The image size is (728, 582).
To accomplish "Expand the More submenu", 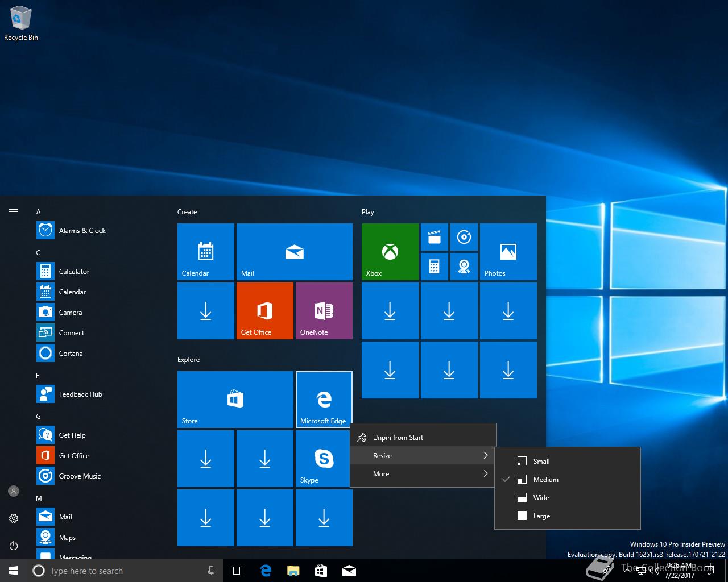I will pyautogui.click(x=422, y=474).
